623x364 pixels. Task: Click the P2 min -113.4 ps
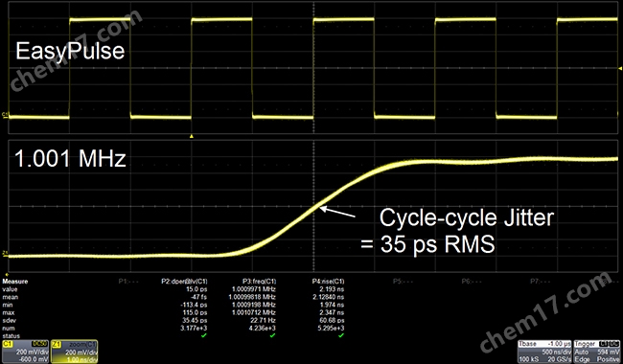[x=194, y=305]
